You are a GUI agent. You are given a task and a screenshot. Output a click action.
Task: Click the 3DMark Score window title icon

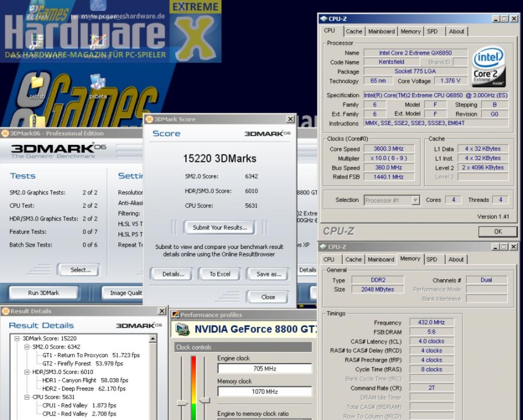[150, 119]
